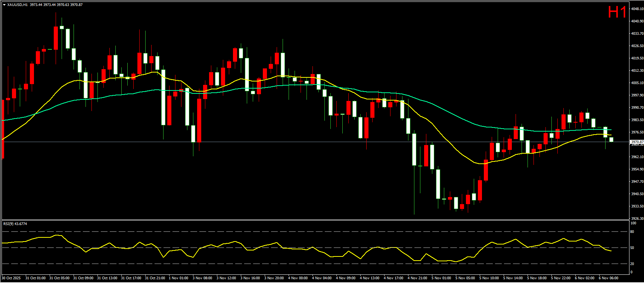This screenshot has width=644, height=283.
Task: Click the 4 Nov 13:00 time marker
Action: point(370,278)
